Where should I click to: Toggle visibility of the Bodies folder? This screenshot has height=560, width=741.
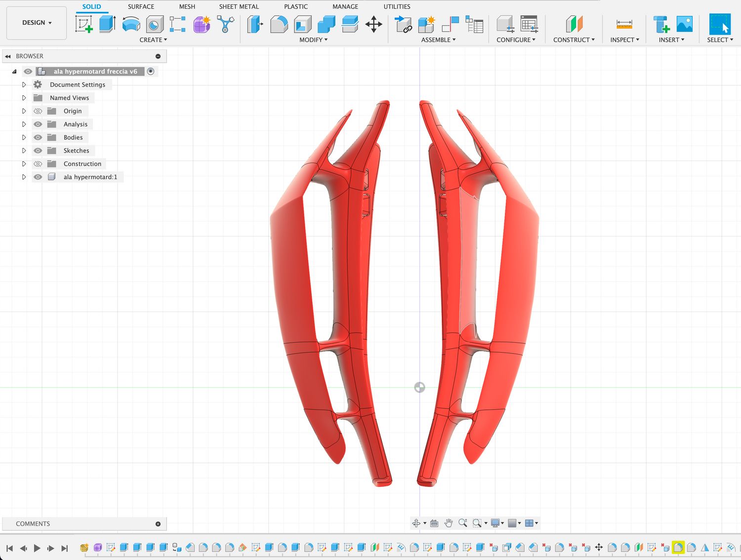tap(38, 137)
